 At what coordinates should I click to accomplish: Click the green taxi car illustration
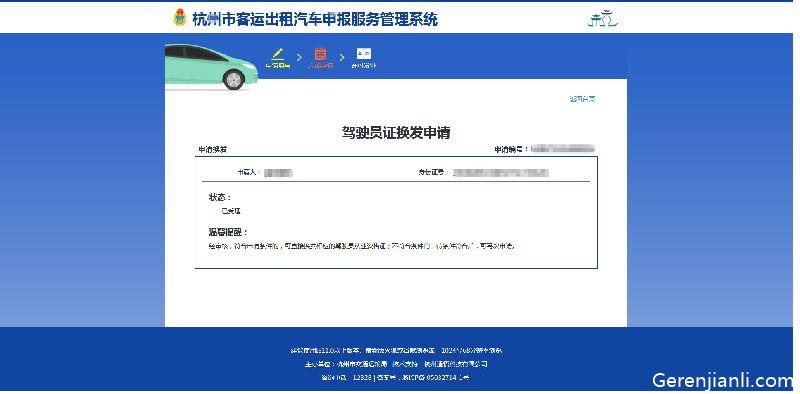[x=211, y=67]
